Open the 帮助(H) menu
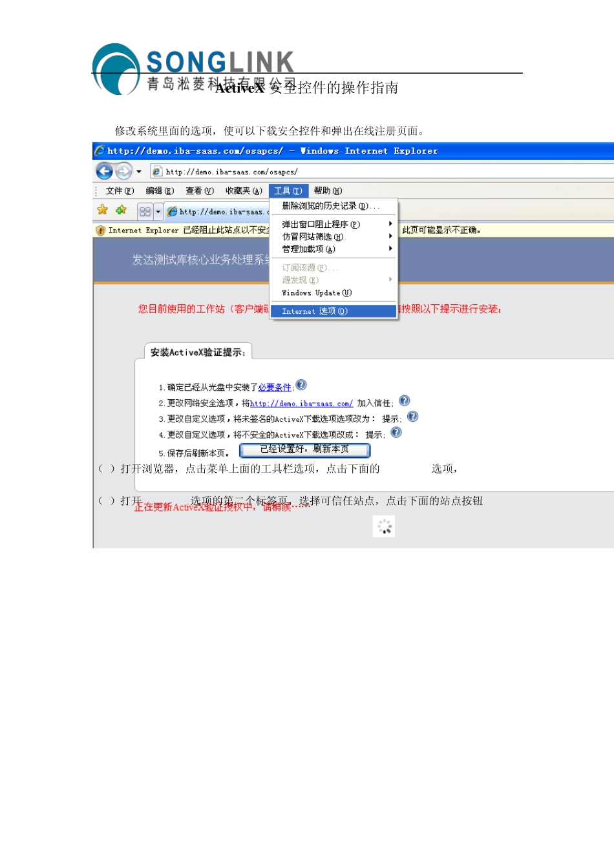 tap(328, 191)
